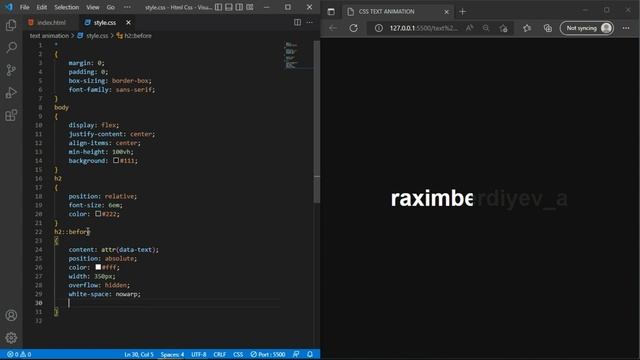The image size is (640, 360).
Task: Customize layout icon in title bar
Action: (250, 7)
